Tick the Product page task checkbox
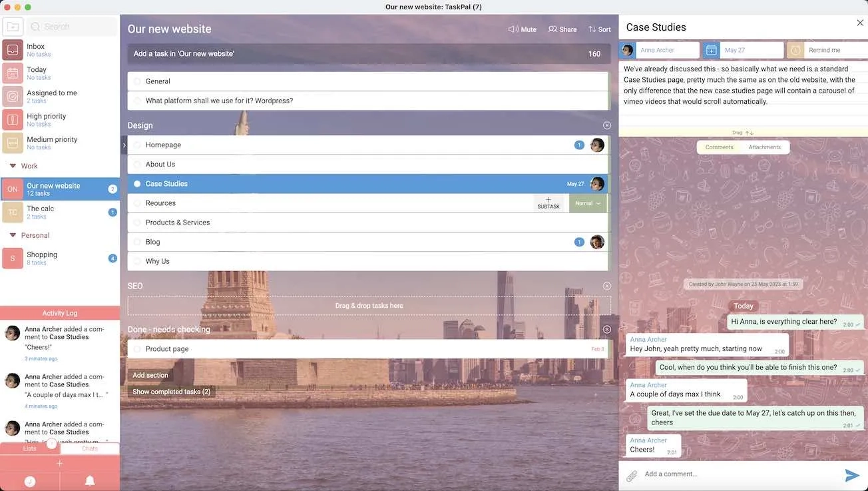This screenshot has height=491, width=868. (x=137, y=349)
